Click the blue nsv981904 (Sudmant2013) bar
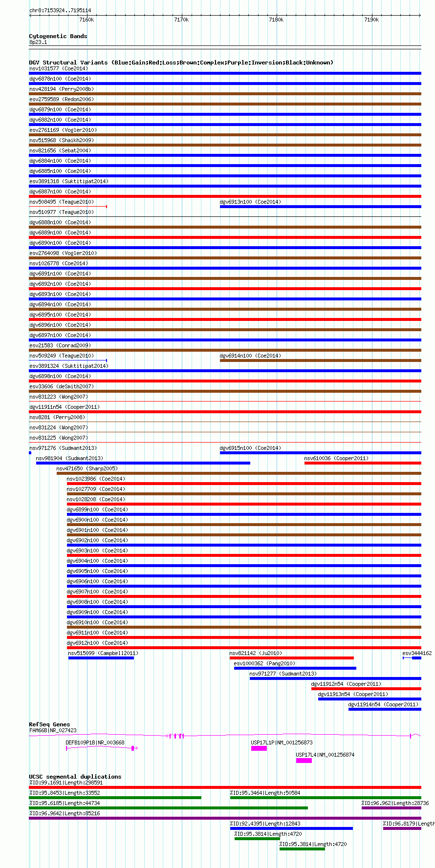435x868 pixels. tap(143, 463)
